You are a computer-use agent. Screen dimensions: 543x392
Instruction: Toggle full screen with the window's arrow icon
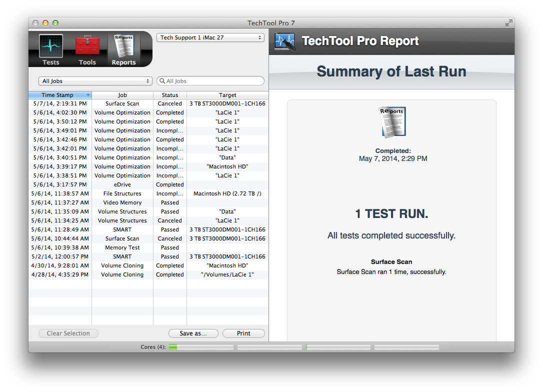508,23
